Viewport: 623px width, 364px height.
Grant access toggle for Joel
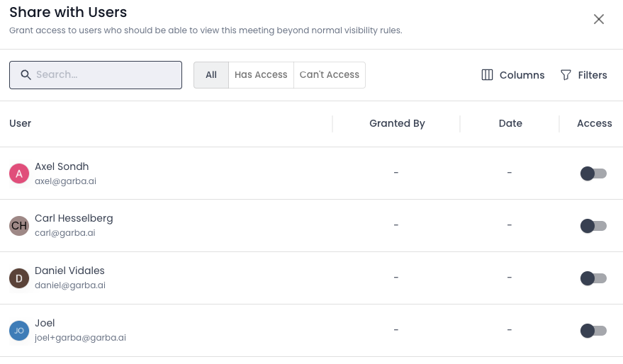[593, 331]
